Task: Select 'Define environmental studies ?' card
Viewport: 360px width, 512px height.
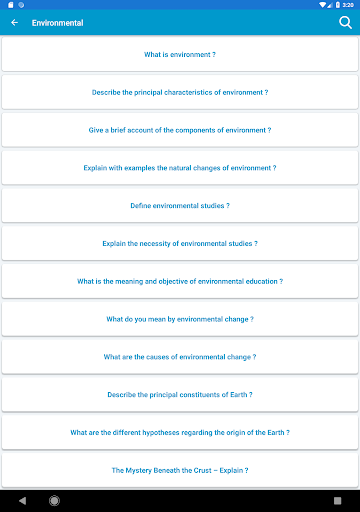Action: (180, 205)
